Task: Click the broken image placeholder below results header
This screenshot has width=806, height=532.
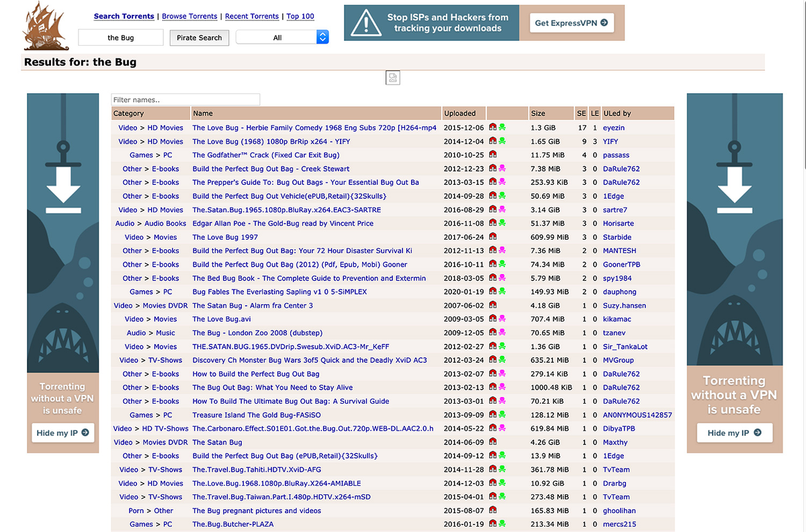Action: [x=393, y=78]
